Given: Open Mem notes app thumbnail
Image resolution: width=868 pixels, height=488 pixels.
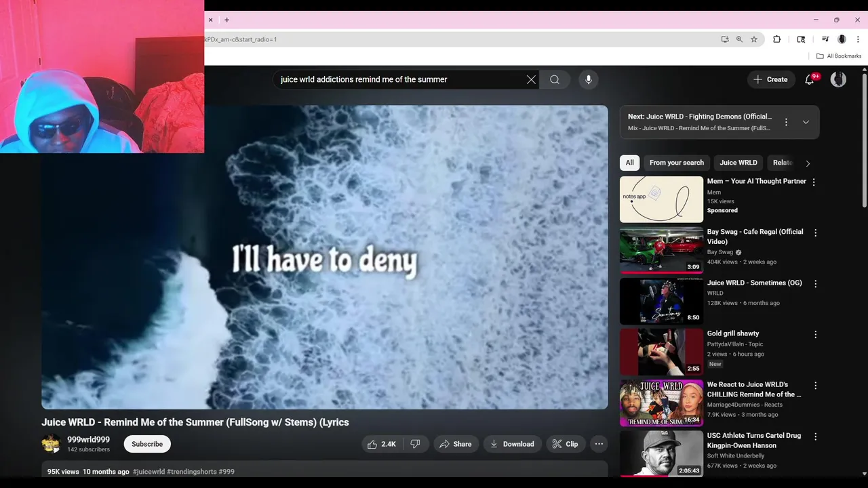Looking at the screenshot, I should tap(661, 199).
